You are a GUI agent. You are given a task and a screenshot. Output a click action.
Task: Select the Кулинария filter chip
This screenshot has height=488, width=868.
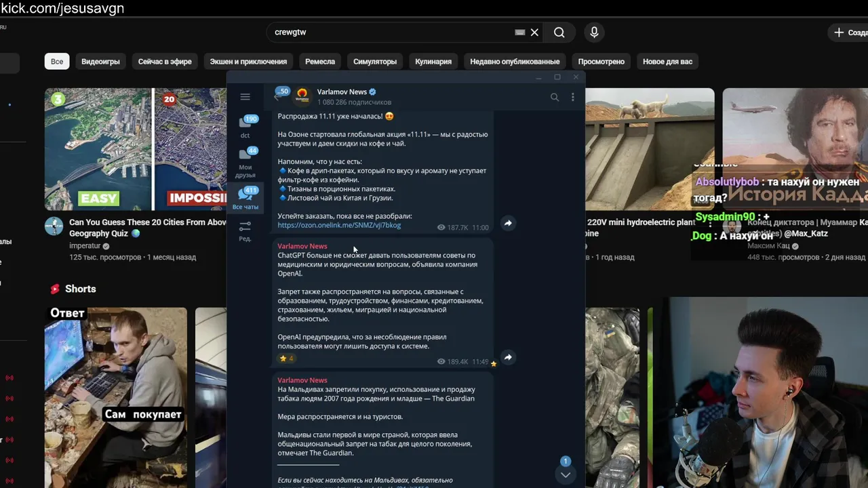(x=433, y=61)
